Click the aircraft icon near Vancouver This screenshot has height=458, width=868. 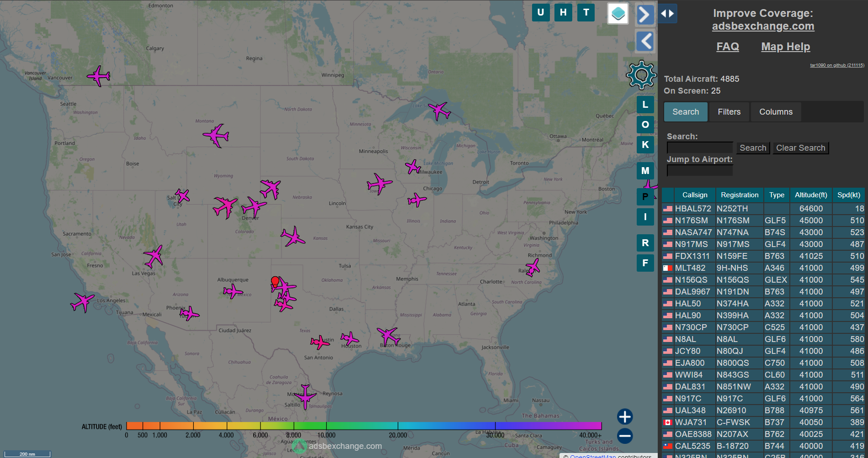click(99, 76)
